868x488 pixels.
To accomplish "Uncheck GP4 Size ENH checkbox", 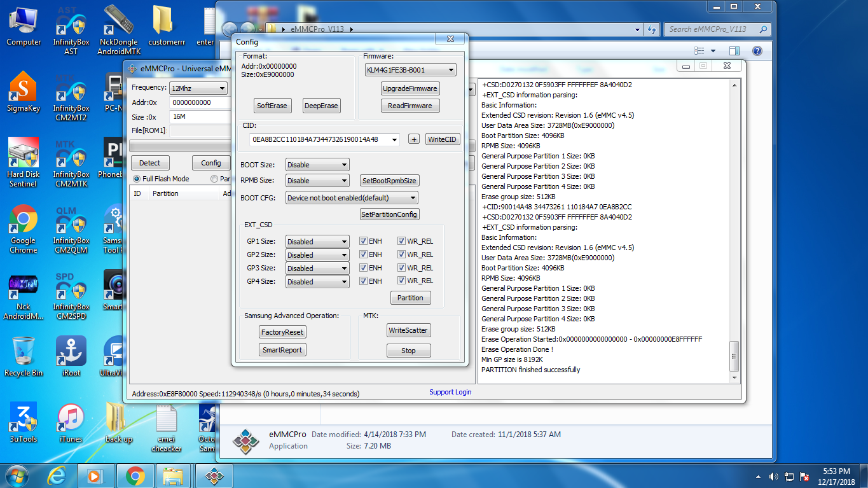I will pyautogui.click(x=364, y=281).
